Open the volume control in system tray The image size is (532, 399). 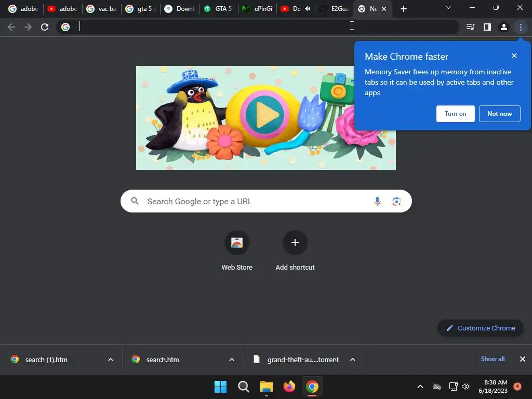click(465, 387)
